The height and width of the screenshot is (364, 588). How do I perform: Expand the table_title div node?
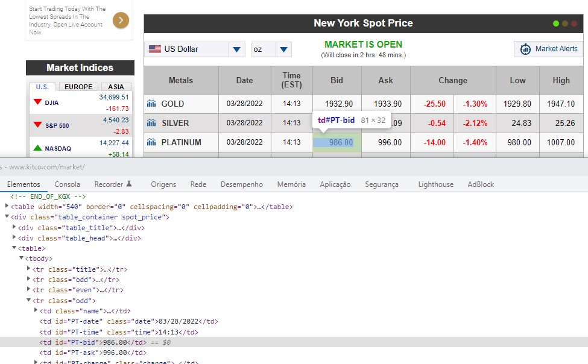(14, 228)
